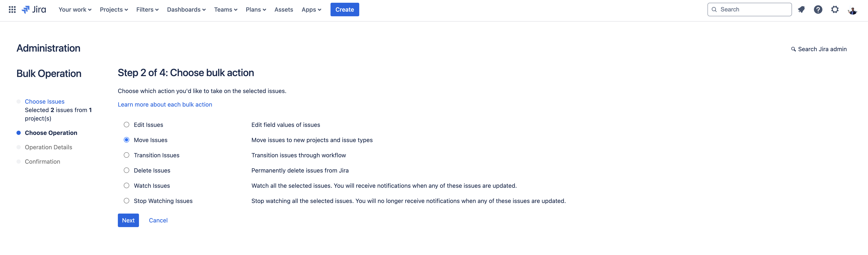Open the Assets menu item
Viewport: 868px width, 255px height.
pyautogui.click(x=284, y=10)
